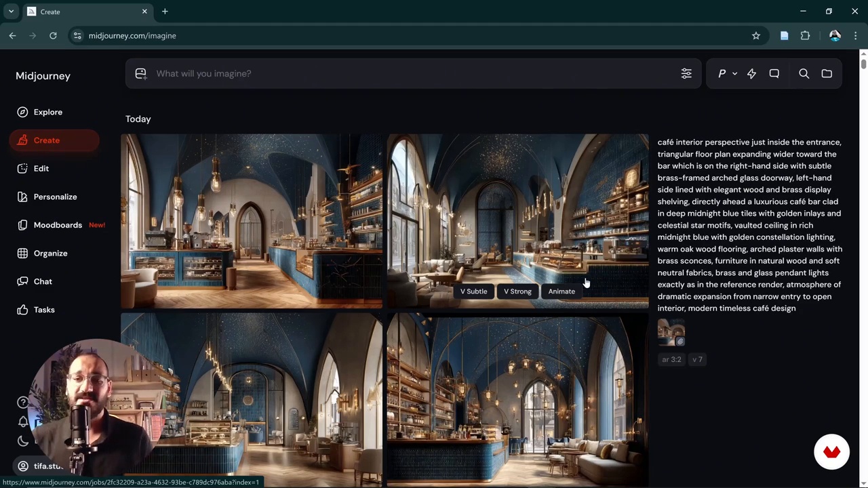Reload the page with refresh icon
This screenshot has height=488, width=868.
[x=53, y=36]
